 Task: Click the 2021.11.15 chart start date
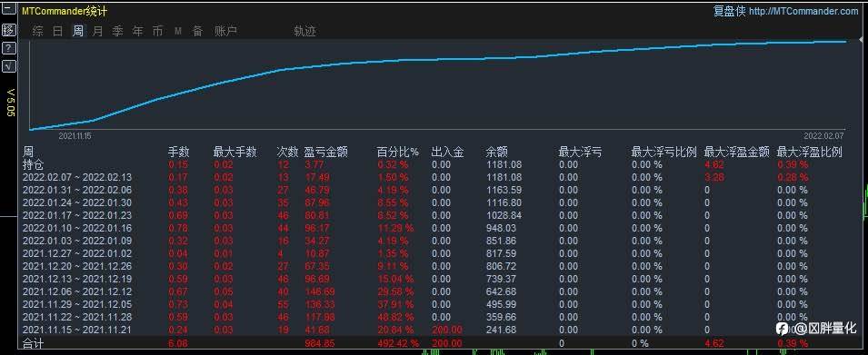pos(75,135)
